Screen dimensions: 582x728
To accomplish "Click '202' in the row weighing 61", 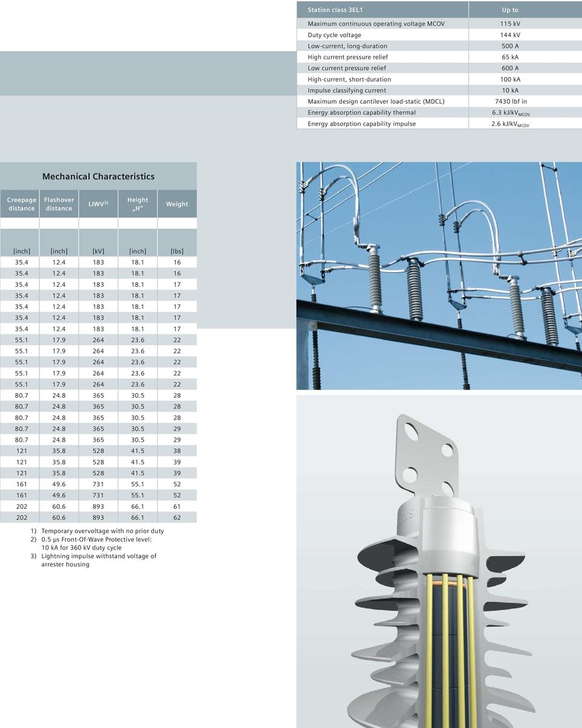I will click(21, 506).
